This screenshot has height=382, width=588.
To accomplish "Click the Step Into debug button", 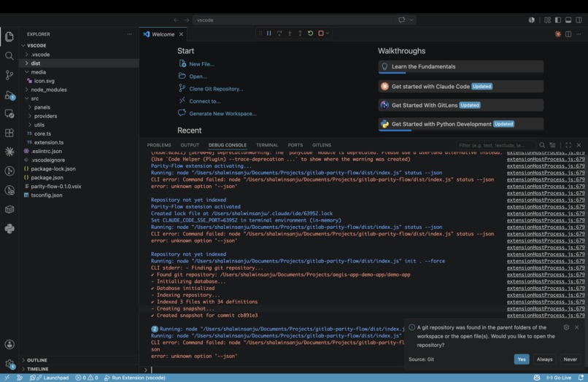I will [290, 34].
